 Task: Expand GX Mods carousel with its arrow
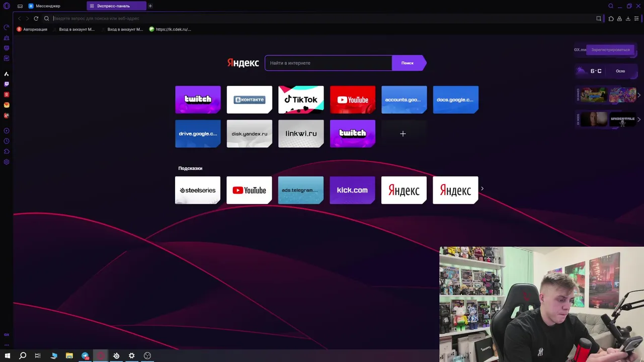[639, 119]
